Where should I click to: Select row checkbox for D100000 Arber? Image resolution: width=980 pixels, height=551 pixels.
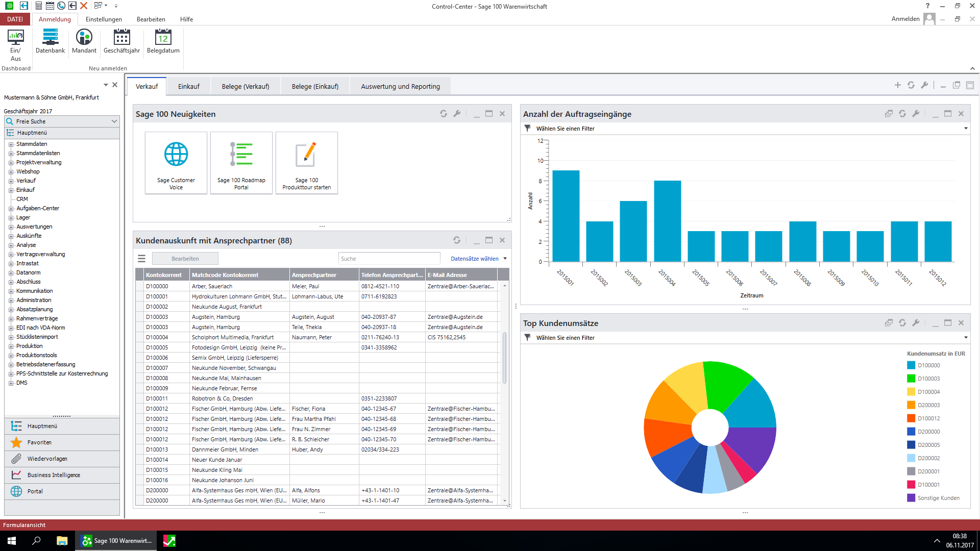(x=140, y=286)
